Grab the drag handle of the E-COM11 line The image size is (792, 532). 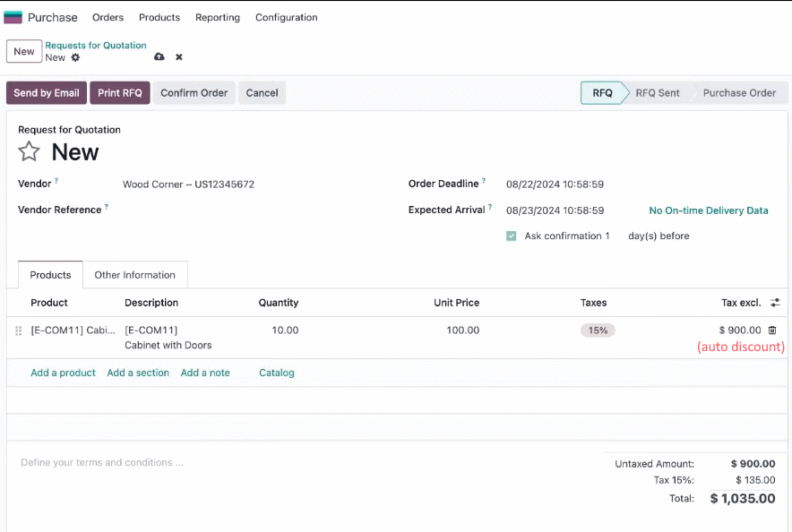point(19,330)
